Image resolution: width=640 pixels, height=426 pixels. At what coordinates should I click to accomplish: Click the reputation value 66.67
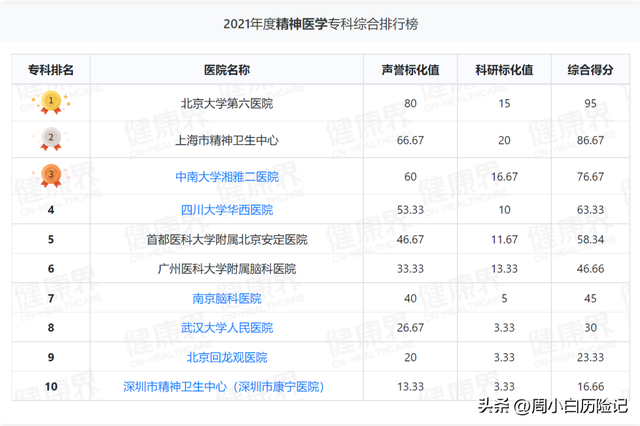pyautogui.click(x=410, y=140)
